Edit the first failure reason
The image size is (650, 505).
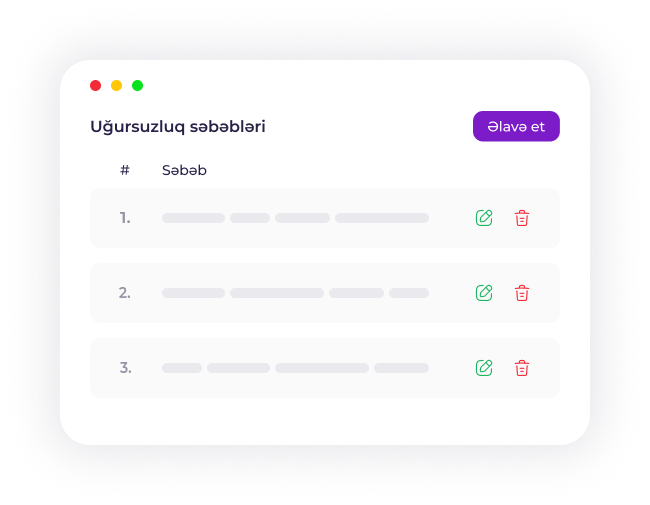pos(484,218)
